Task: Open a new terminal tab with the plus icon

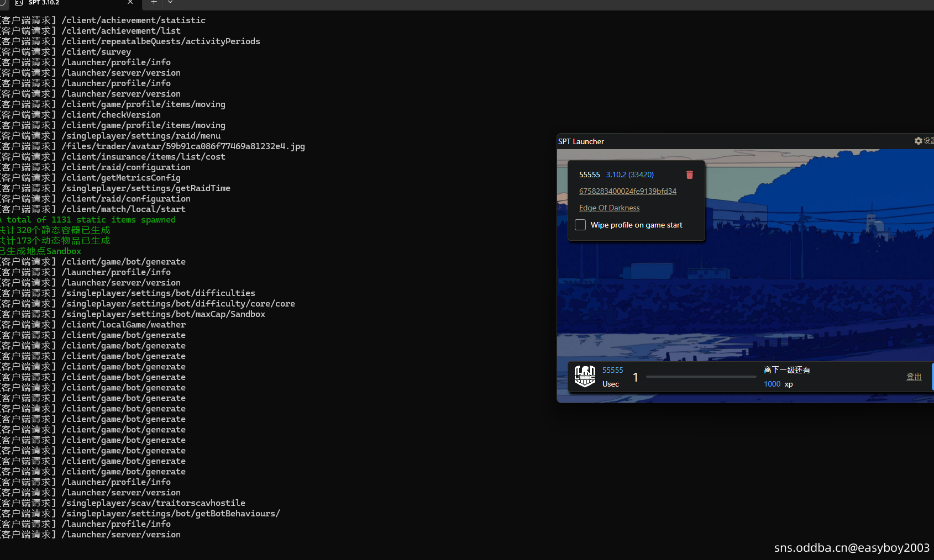Action: (154, 3)
